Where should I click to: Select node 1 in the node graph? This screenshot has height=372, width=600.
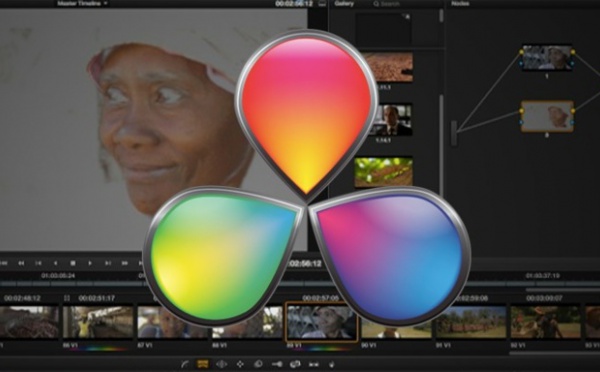(547, 58)
